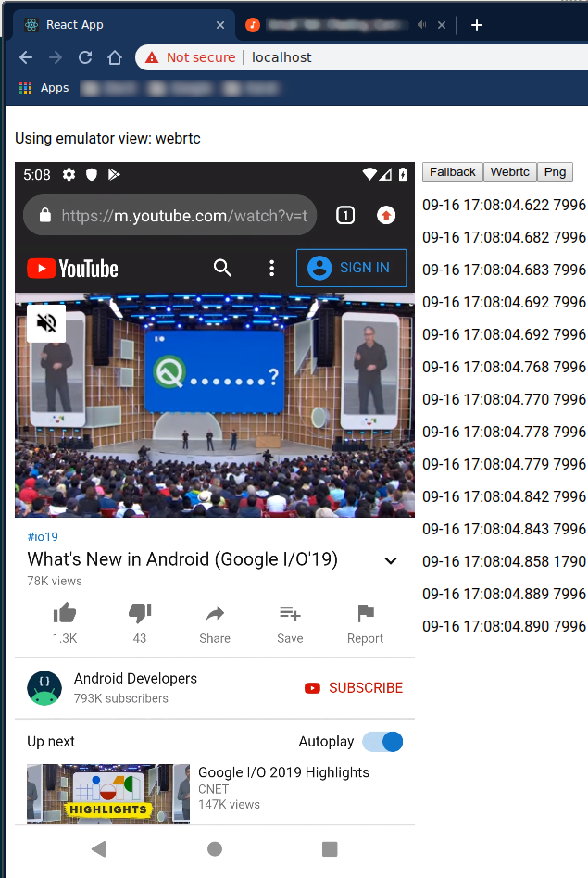The width and height of the screenshot is (588, 878).
Task: Tap the Android home navigation button
Action: 215,849
